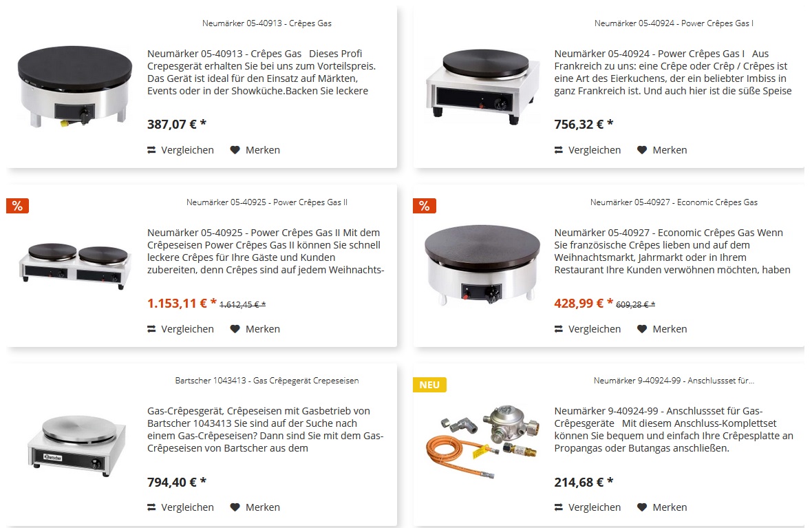The image size is (812, 528).
Task: Click percent sale badge on Economic Crêpes Gas
Action: [425, 206]
